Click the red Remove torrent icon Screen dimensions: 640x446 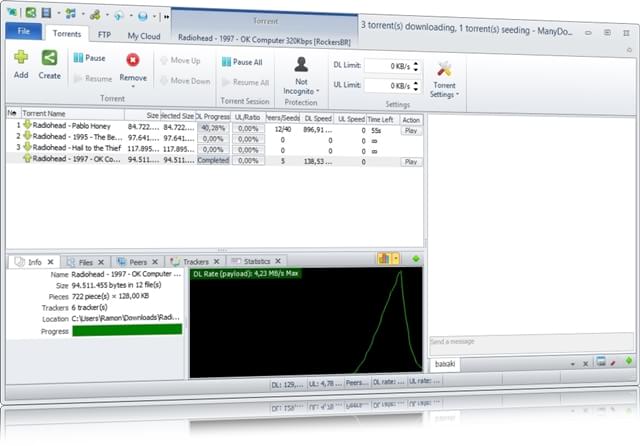[133, 60]
